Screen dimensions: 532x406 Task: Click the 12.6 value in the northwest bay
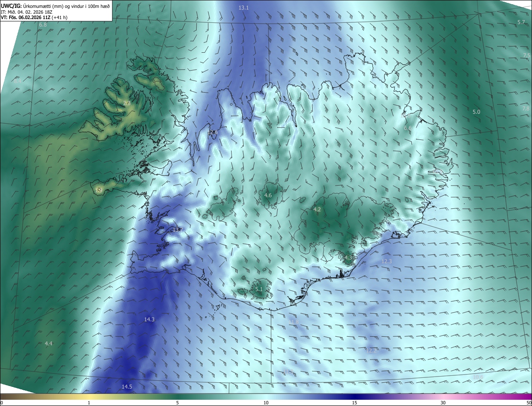[212, 132]
